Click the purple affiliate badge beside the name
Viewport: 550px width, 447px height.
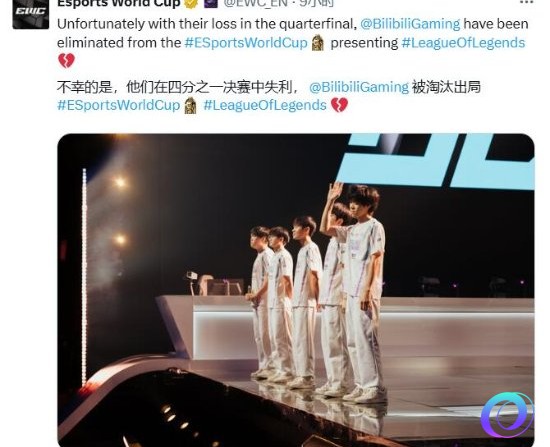coord(212,3)
